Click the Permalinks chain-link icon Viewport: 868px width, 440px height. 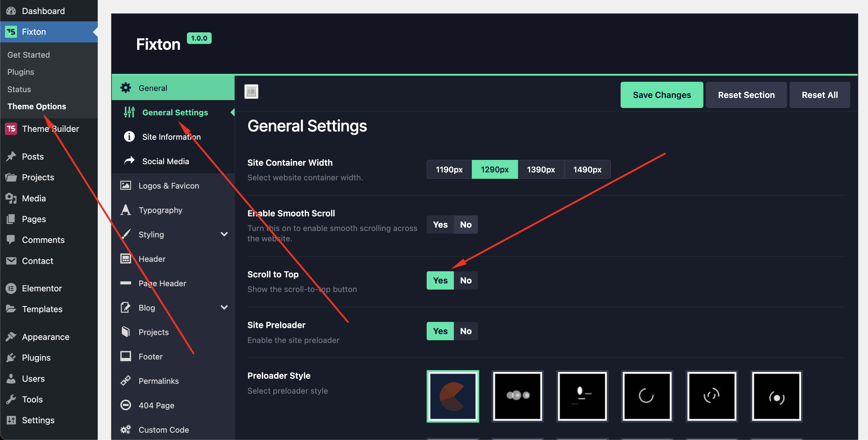click(x=126, y=381)
